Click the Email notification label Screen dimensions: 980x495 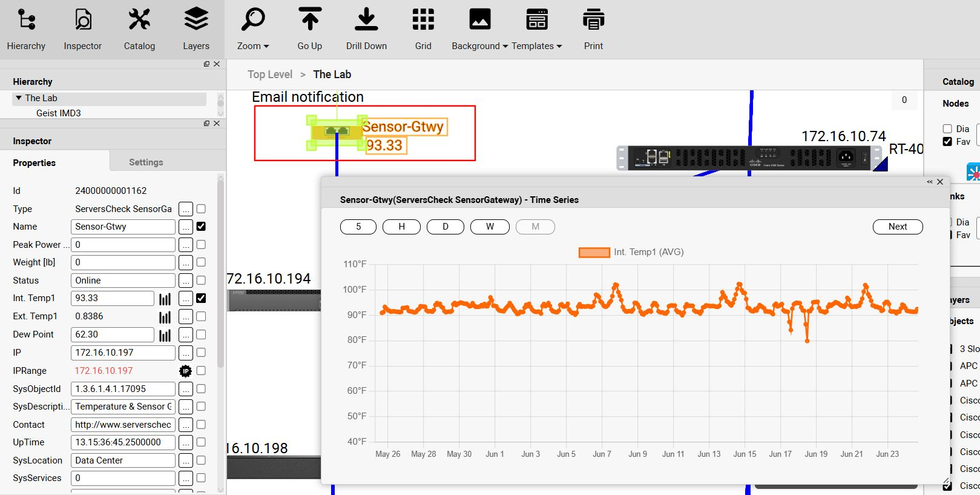[307, 97]
